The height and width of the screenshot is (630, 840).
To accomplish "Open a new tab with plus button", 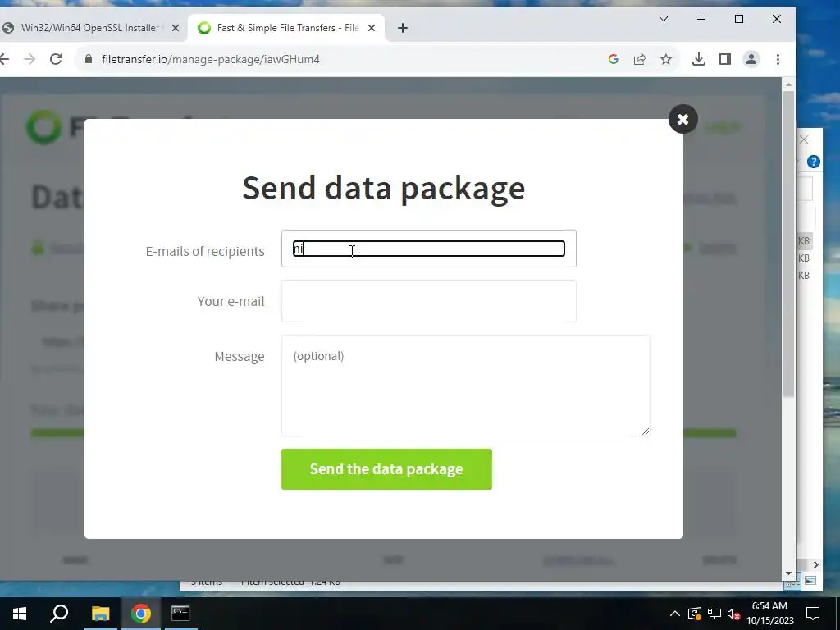I will click(x=403, y=28).
